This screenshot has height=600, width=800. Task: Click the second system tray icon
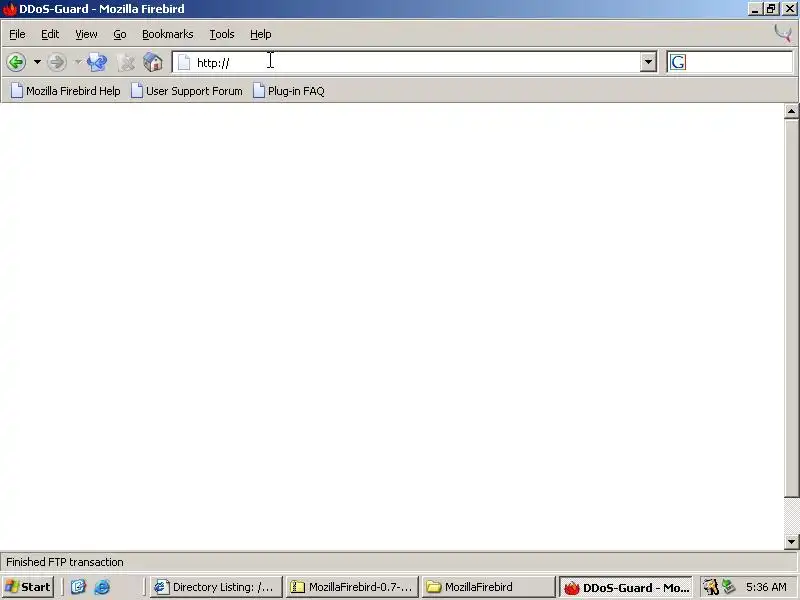click(x=729, y=587)
